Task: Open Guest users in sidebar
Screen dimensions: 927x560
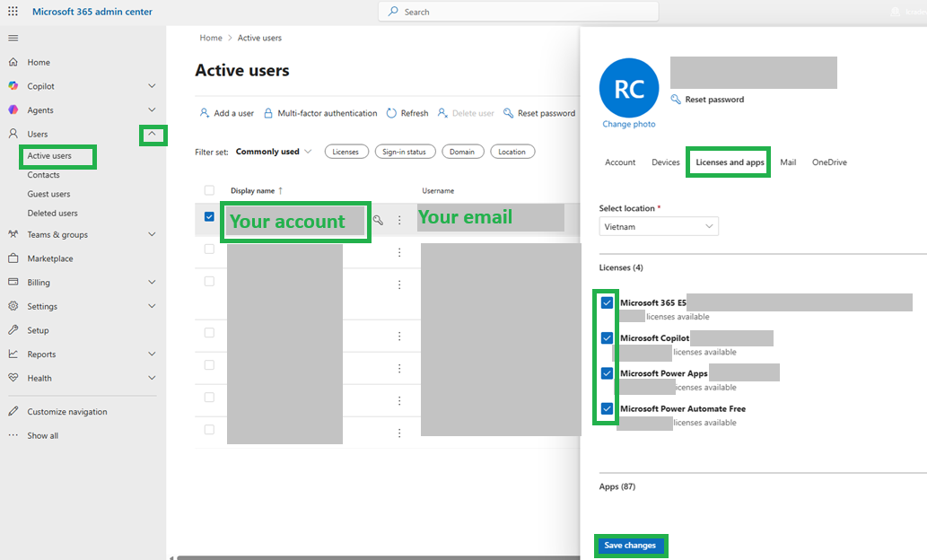Action: pyautogui.click(x=48, y=193)
